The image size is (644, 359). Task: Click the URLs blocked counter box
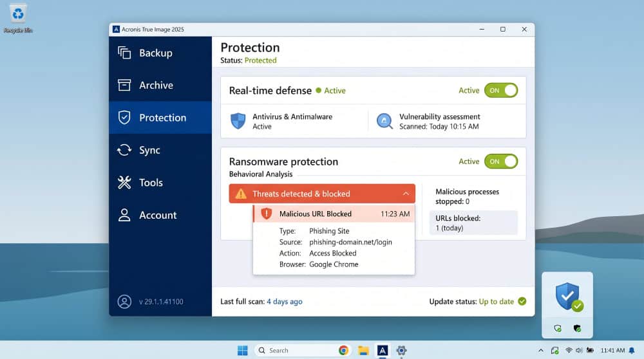473,223
